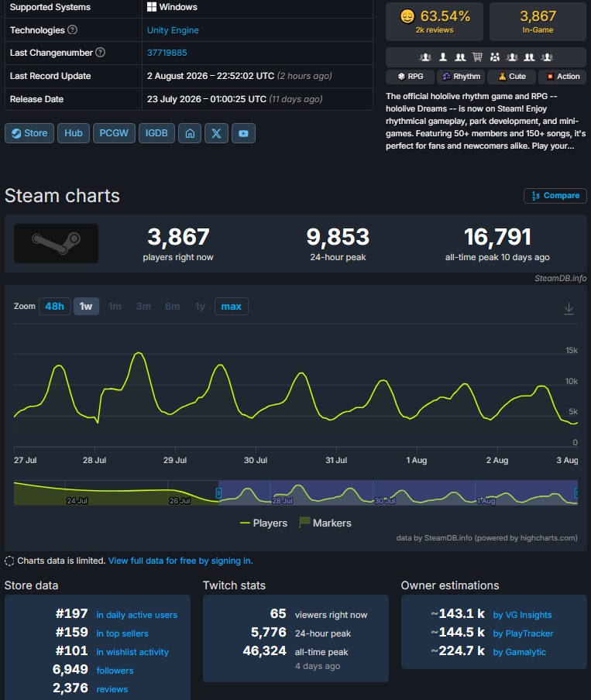Open the followers link in Store data
The image size is (591, 700).
tap(115, 671)
